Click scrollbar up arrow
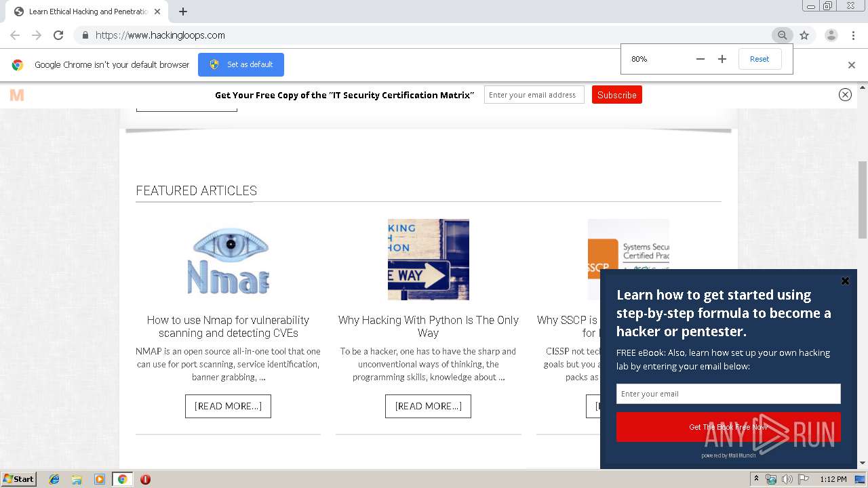The height and width of the screenshot is (488, 868). point(863,87)
